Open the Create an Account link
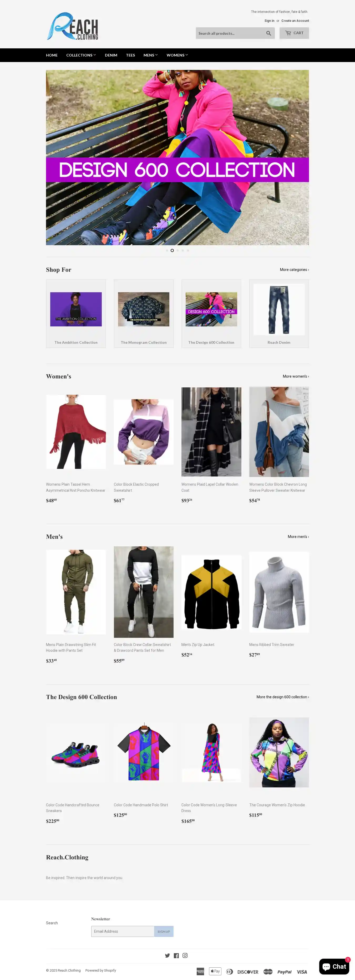 pos(295,20)
